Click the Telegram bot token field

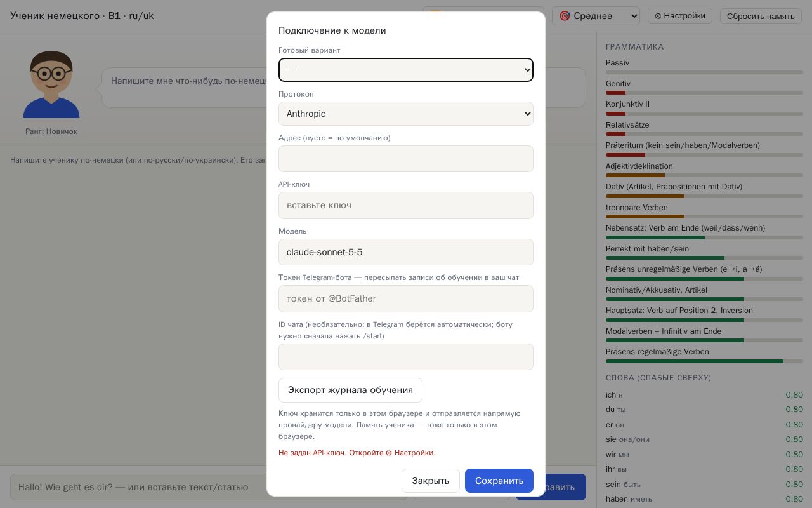tap(406, 298)
